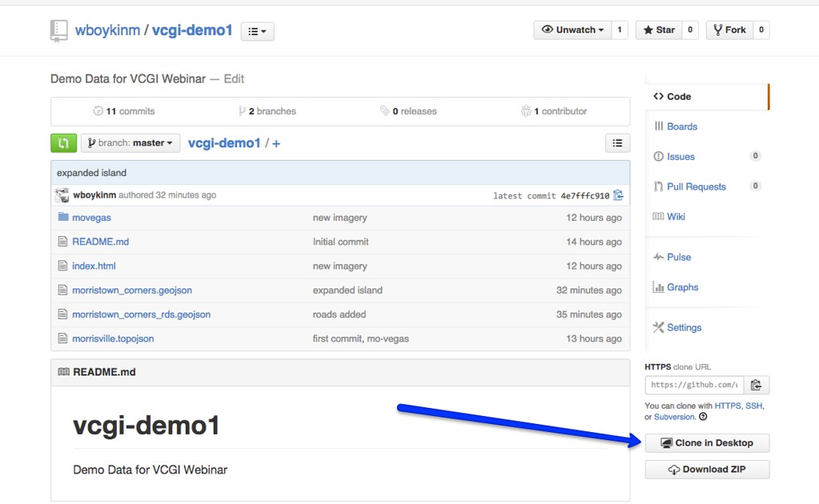Click the plus to create new file

[275, 143]
